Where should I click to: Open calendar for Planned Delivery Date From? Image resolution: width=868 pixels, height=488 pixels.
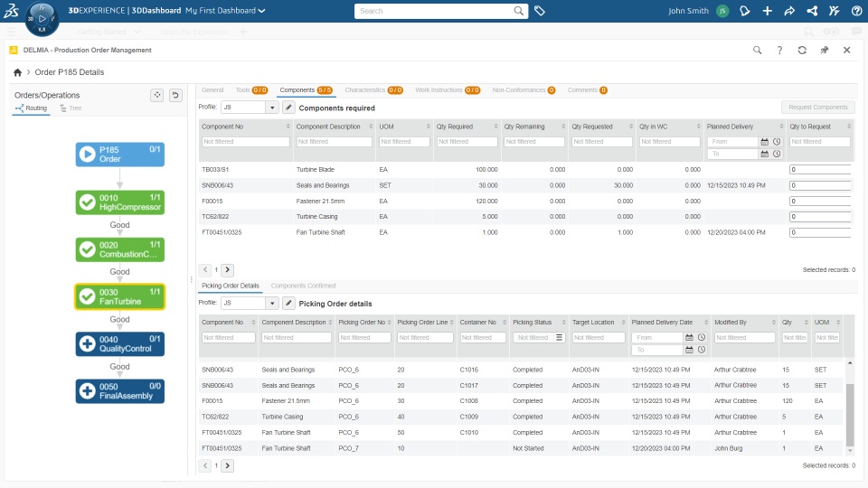[x=689, y=337]
